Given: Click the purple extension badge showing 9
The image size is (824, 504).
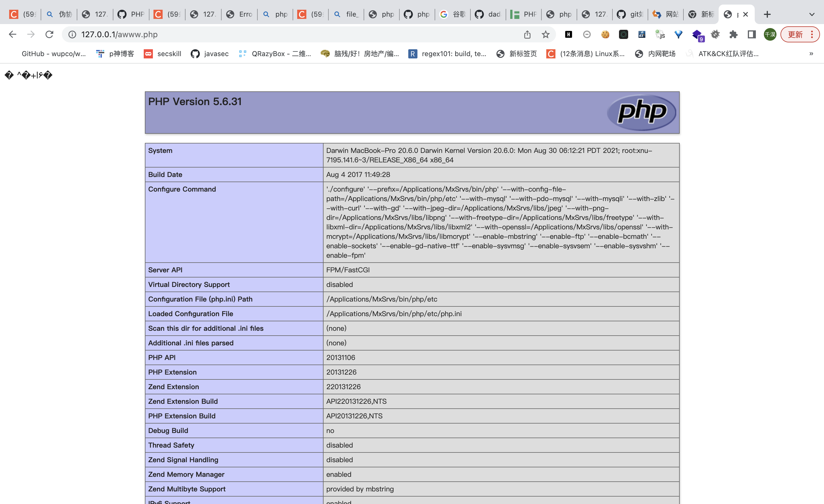Looking at the screenshot, I should tap(697, 34).
